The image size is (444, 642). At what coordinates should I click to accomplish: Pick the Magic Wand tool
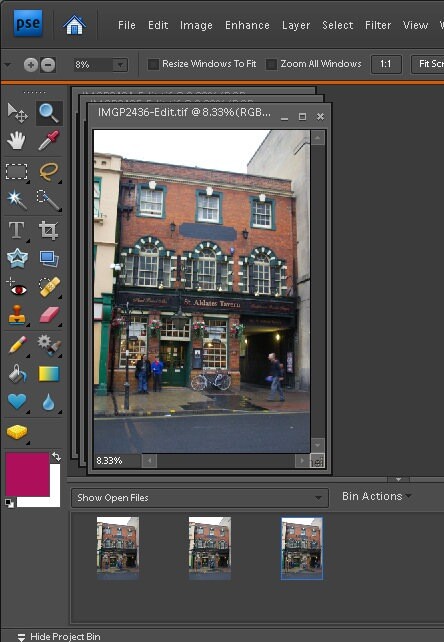tap(17, 200)
